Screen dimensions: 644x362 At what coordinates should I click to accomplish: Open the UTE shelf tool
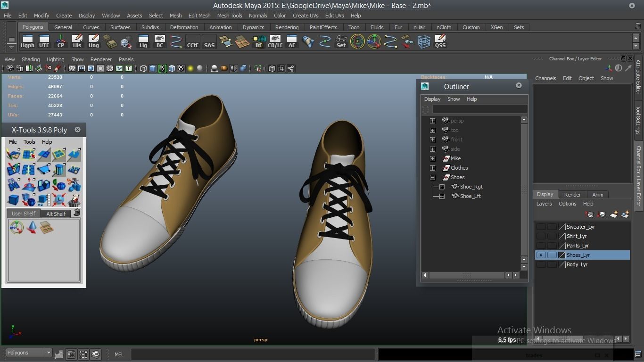coord(44,41)
